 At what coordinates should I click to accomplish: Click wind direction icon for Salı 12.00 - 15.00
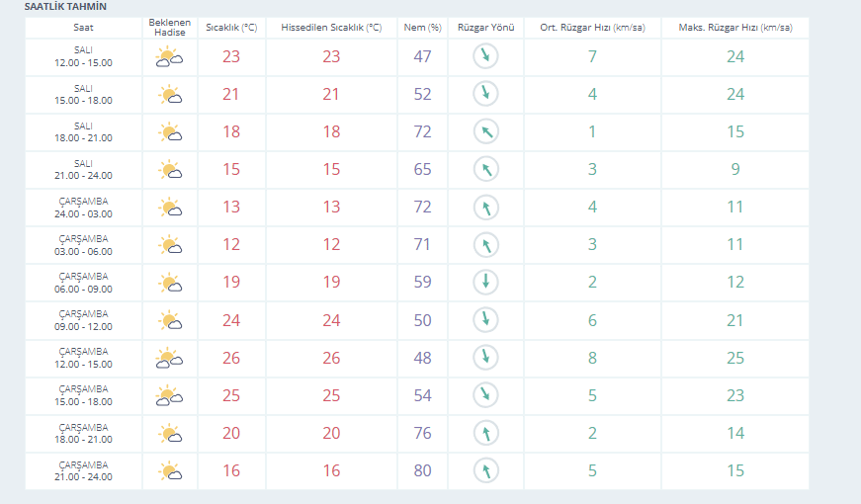coord(486,56)
